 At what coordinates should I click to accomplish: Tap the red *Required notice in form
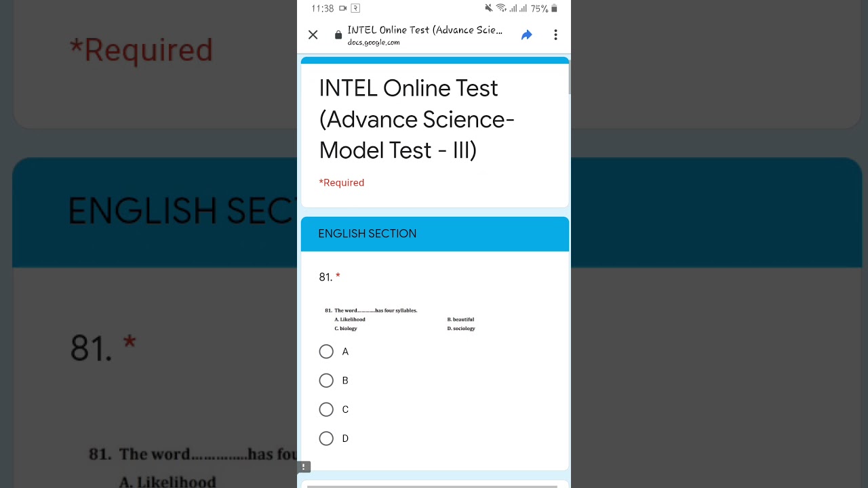click(x=342, y=183)
